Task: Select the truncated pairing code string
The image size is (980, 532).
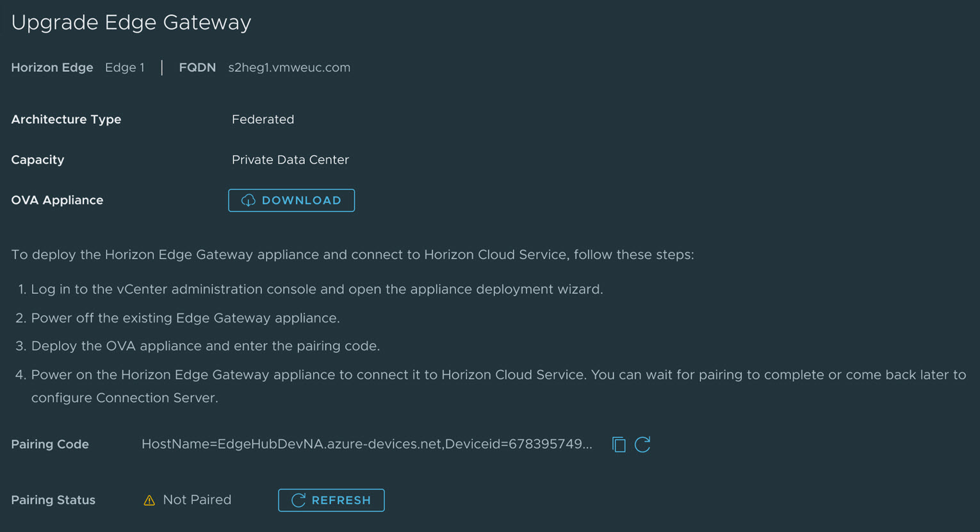Action: (x=367, y=444)
